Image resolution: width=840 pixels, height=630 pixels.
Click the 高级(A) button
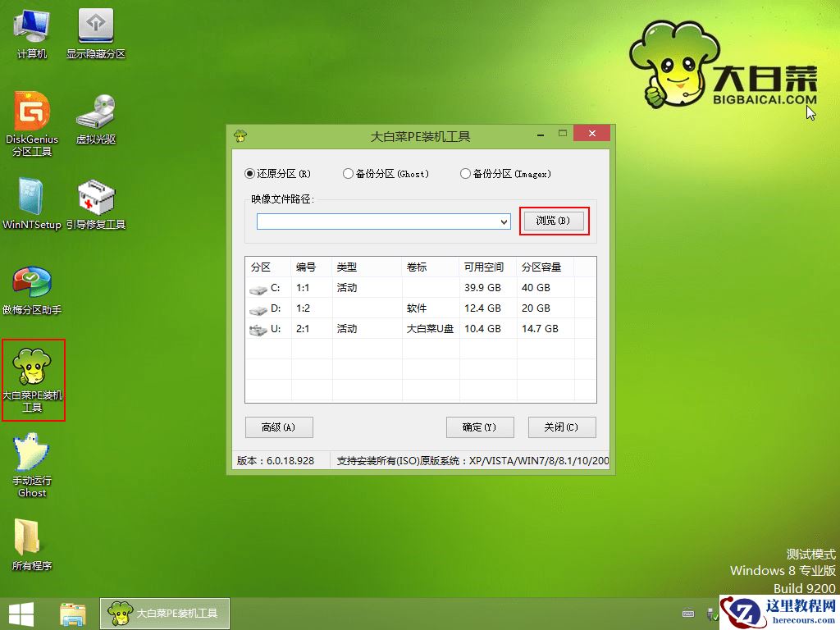(x=278, y=427)
